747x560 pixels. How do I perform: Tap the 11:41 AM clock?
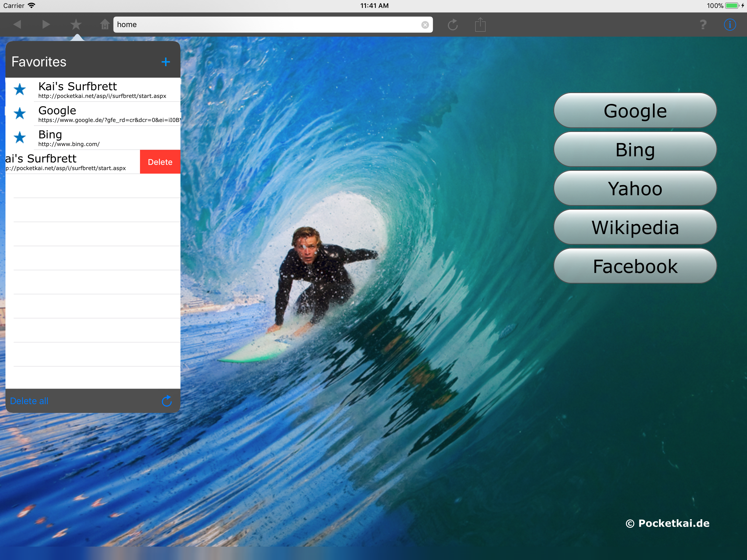click(374, 5)
